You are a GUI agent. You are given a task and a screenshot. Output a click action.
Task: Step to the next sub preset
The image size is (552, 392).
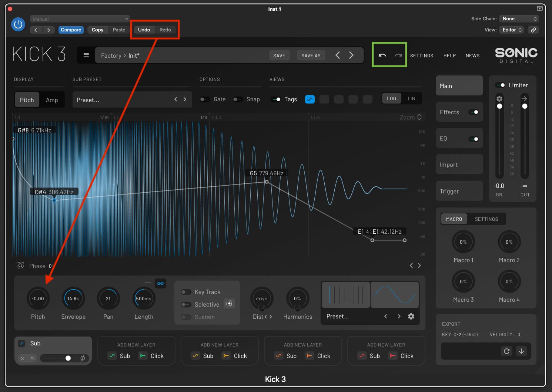[x=185, y=99]
